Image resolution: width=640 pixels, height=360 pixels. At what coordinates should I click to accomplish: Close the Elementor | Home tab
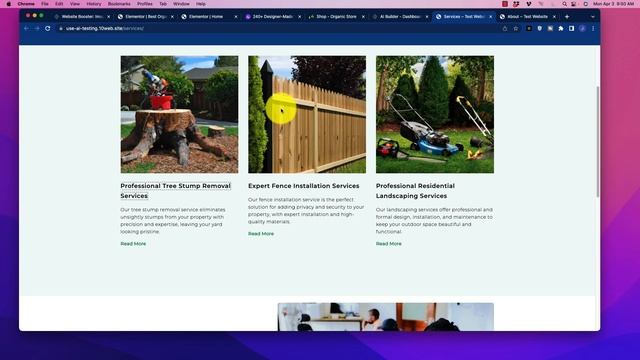(236, 17)
